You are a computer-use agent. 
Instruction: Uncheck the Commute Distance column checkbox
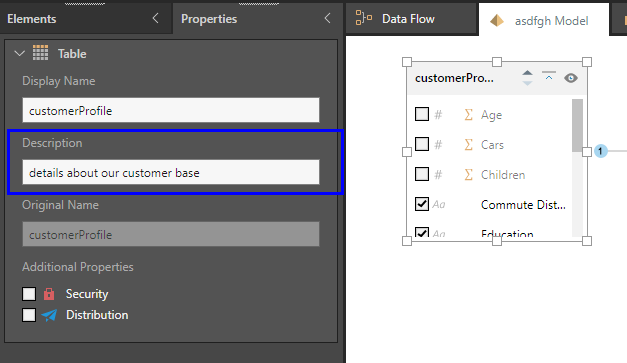422,204
